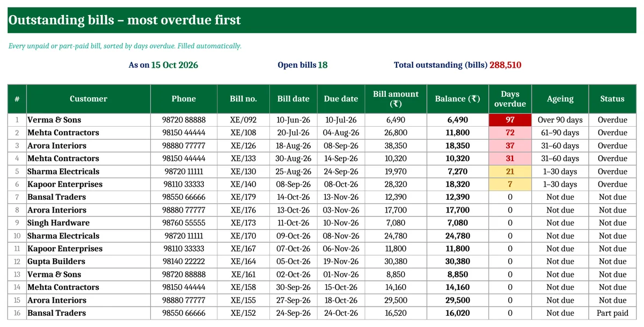Select the yellow 21 days overdue cell
644x327 pixels.
510,171
